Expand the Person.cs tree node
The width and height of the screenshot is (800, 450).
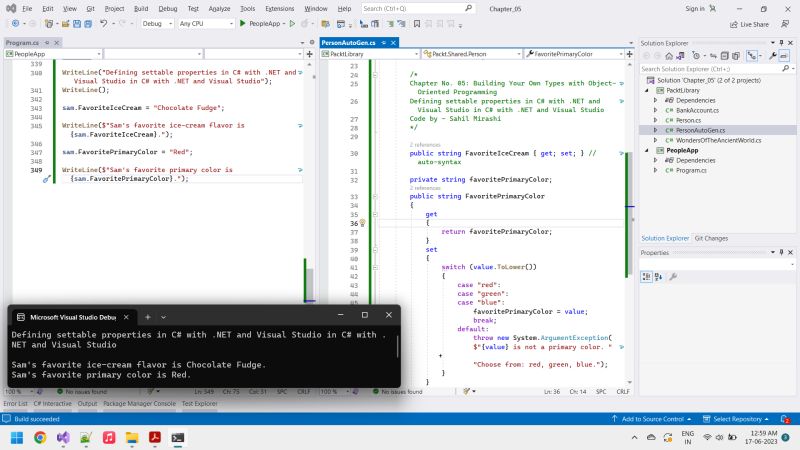656,120
